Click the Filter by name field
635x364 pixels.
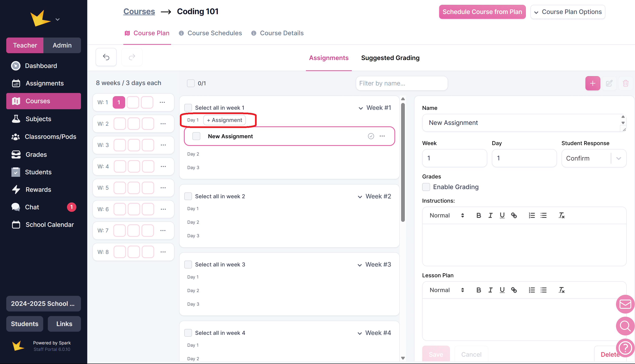(x=401, y=83)
